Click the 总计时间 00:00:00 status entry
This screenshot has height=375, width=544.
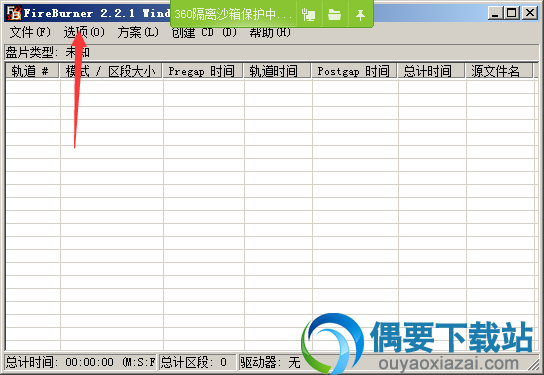point(80,362)
